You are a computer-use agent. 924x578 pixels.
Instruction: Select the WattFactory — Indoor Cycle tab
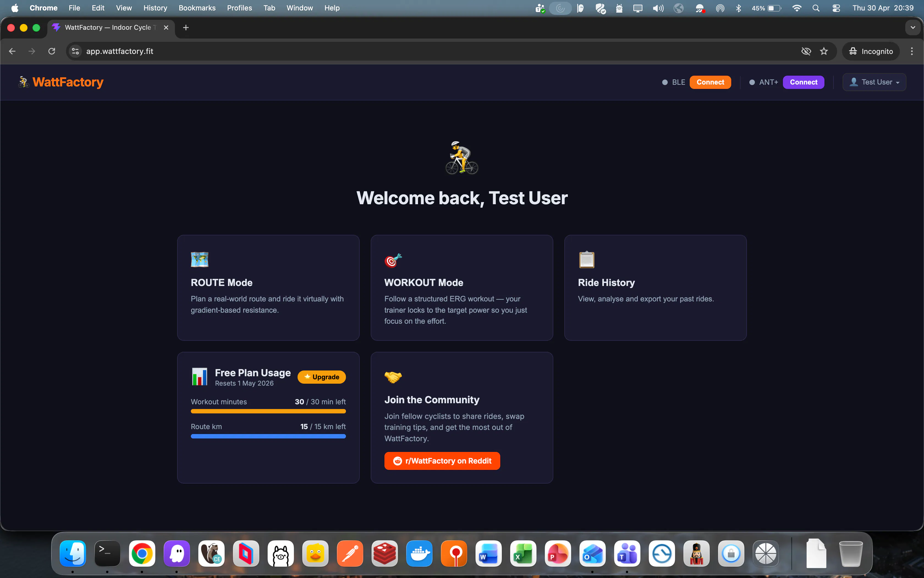[x=111, y=28]
